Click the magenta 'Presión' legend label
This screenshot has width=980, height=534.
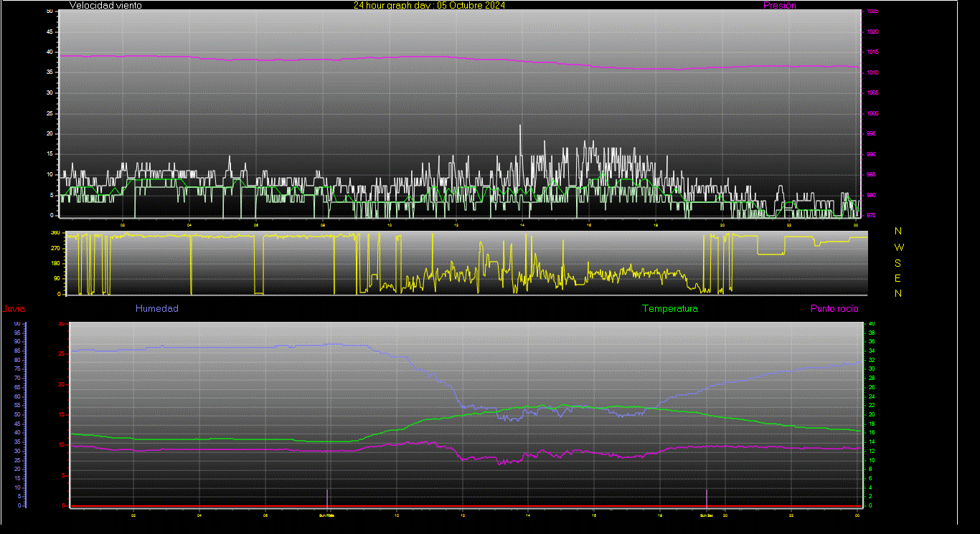(780, 5)
